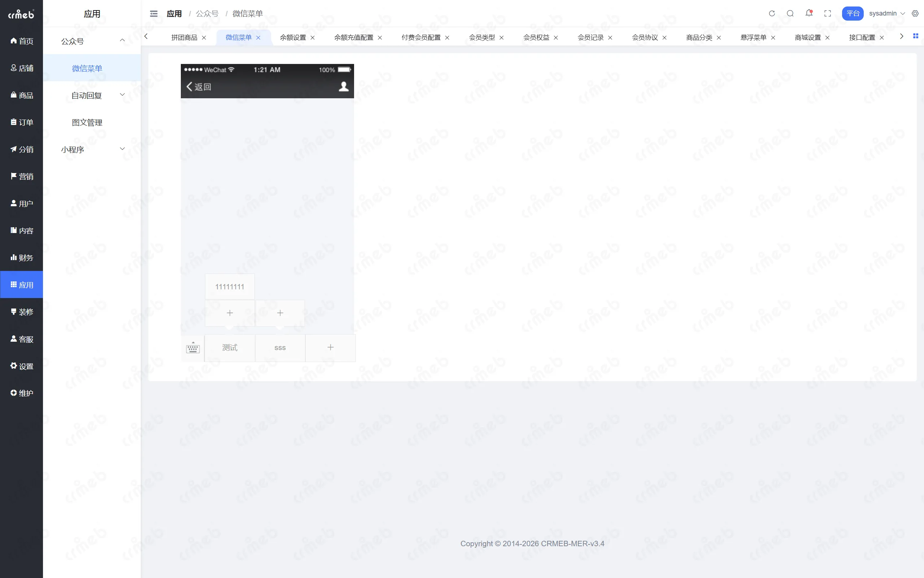Viewport: 924px width, 578px height.
Task: Open 店铺 in the left sidebar
Action: coord(21,68)
